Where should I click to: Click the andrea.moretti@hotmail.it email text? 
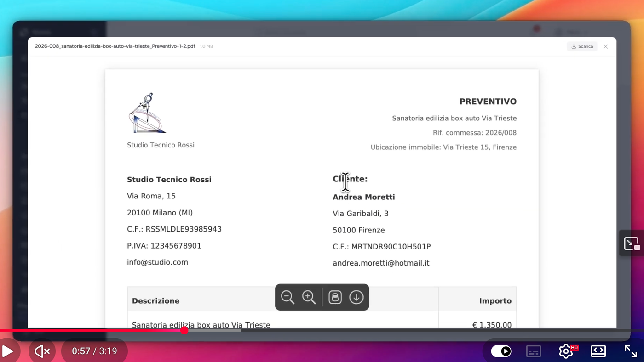pyautogui.click(x=381, y=263)
